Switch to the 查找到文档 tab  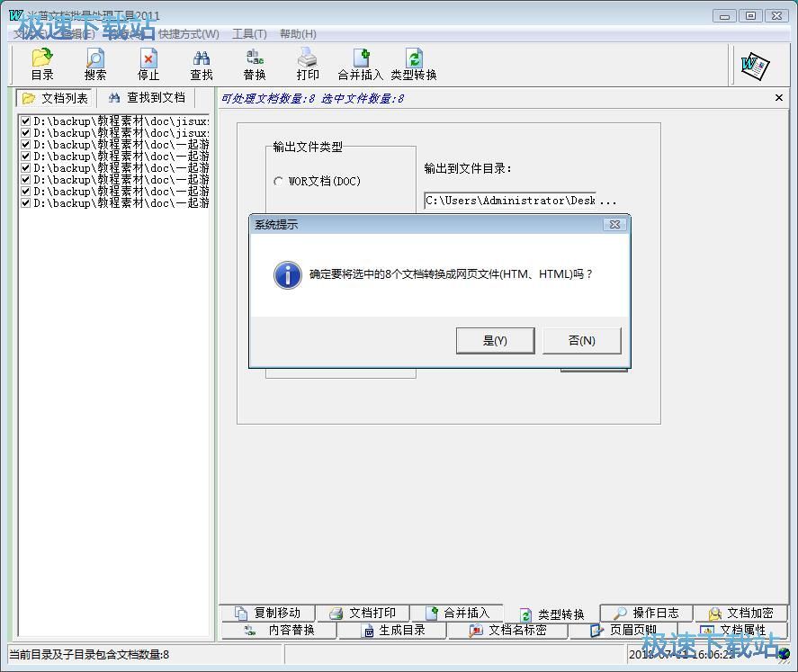point(147,98)
